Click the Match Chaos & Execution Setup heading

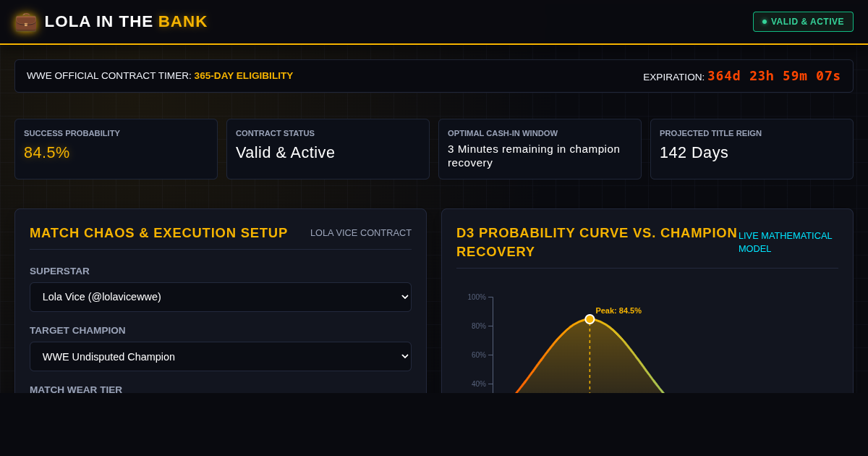coord(158,233)
